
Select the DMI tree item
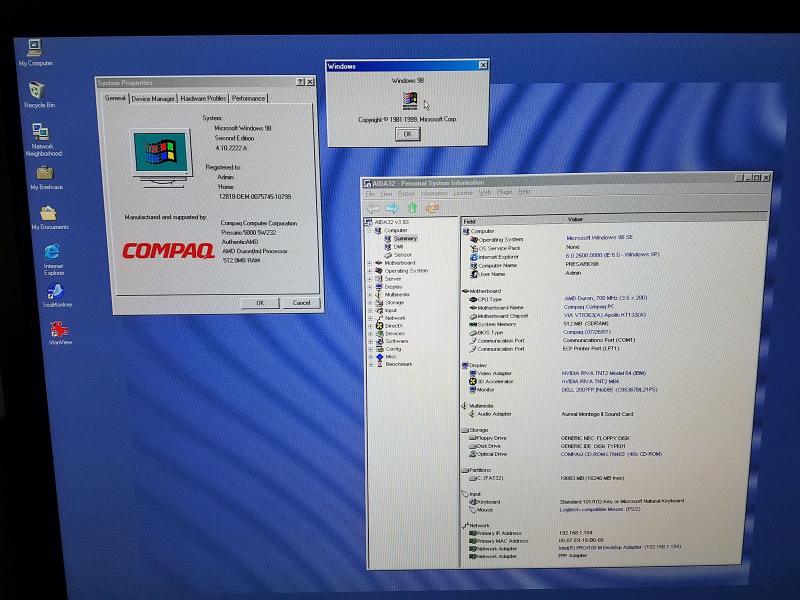pyautogui.click(x=398, y=246)
